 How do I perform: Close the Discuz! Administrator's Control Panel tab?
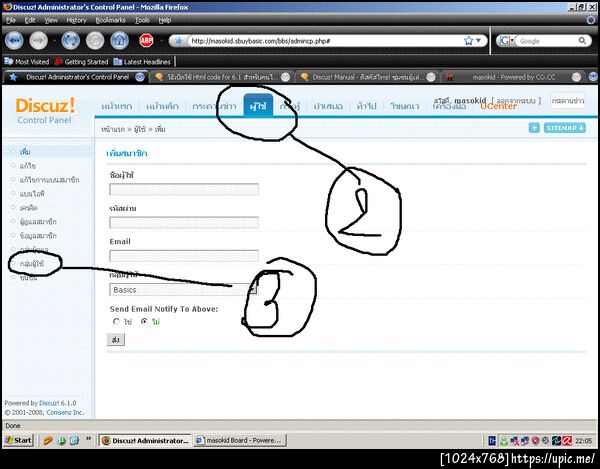[140, 77]
